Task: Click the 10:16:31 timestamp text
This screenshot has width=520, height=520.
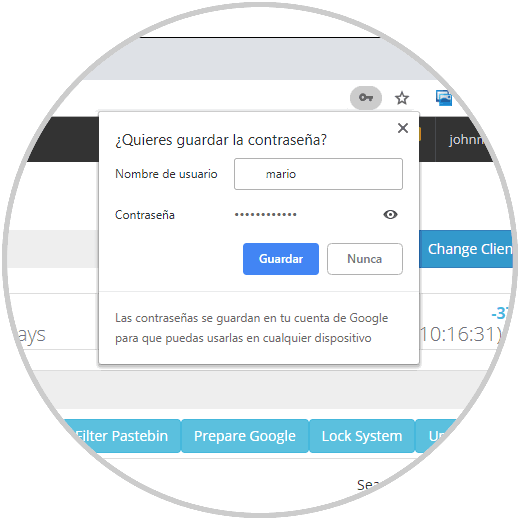Action: 461,334
